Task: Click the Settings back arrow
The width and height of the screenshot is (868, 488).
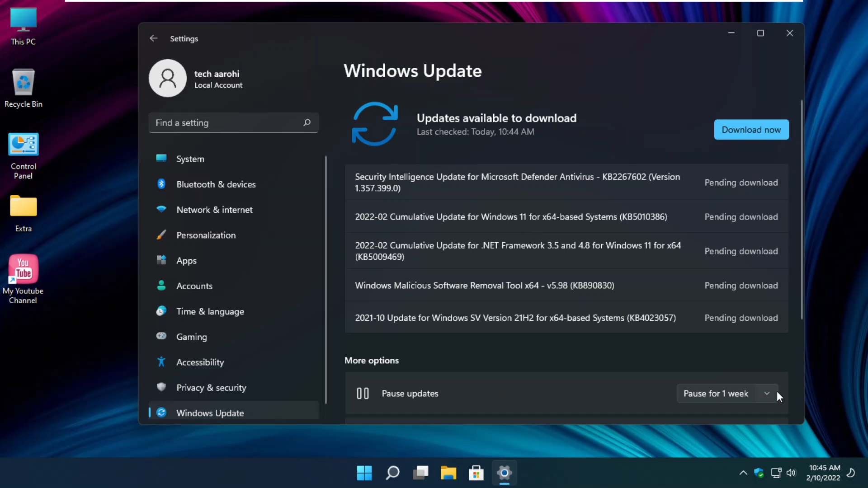Action: tap(153, 38)
